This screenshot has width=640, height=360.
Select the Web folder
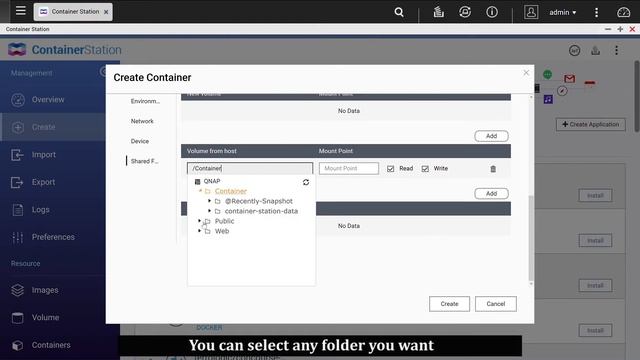pos(222,231)
